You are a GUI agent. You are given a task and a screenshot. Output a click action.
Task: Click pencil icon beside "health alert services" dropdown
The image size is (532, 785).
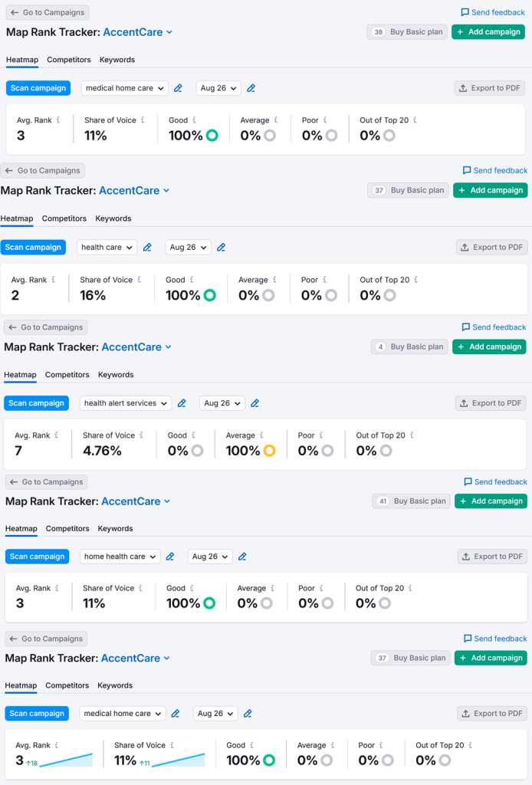point(182,403)
